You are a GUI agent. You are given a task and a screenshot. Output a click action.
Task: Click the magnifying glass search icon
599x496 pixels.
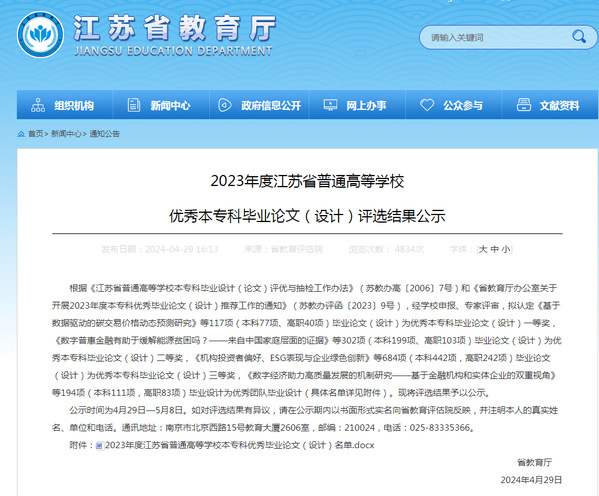pos(579,37)
